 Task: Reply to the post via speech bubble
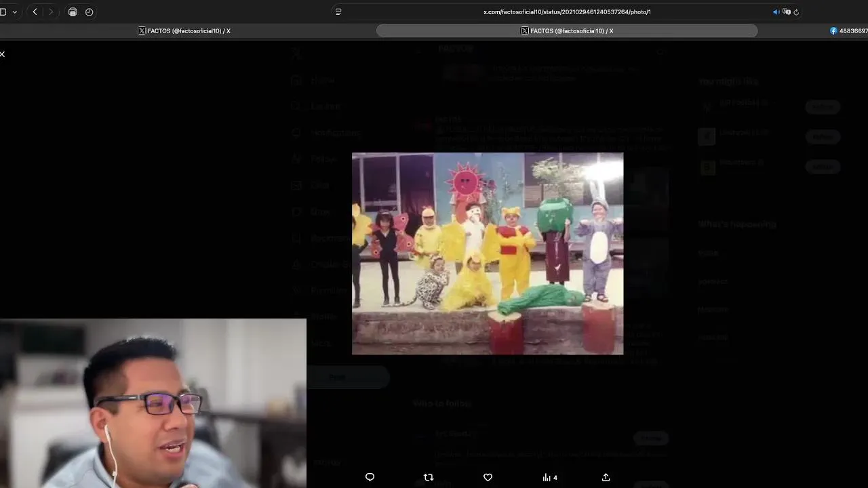370,477
